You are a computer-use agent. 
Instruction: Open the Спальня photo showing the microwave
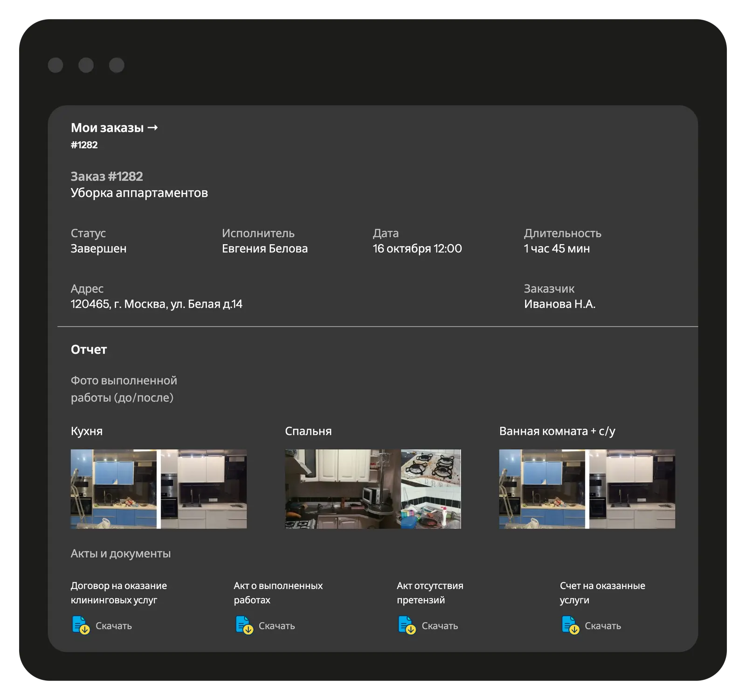point(343,489)
